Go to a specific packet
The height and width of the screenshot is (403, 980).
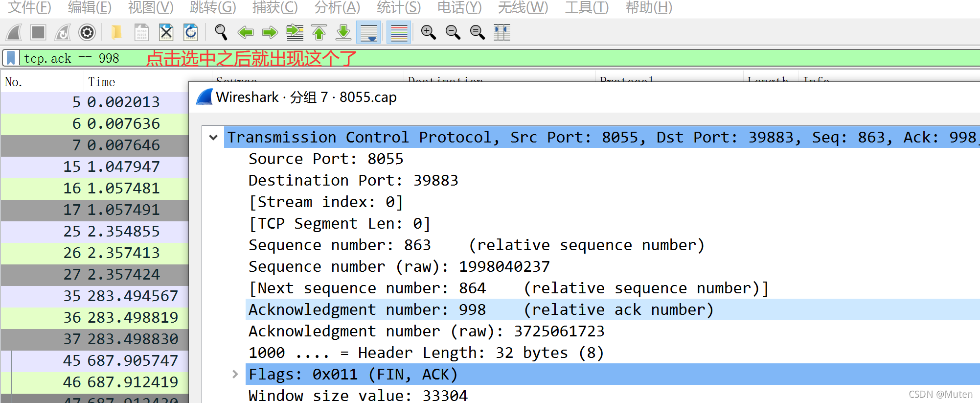coord(295,33)
